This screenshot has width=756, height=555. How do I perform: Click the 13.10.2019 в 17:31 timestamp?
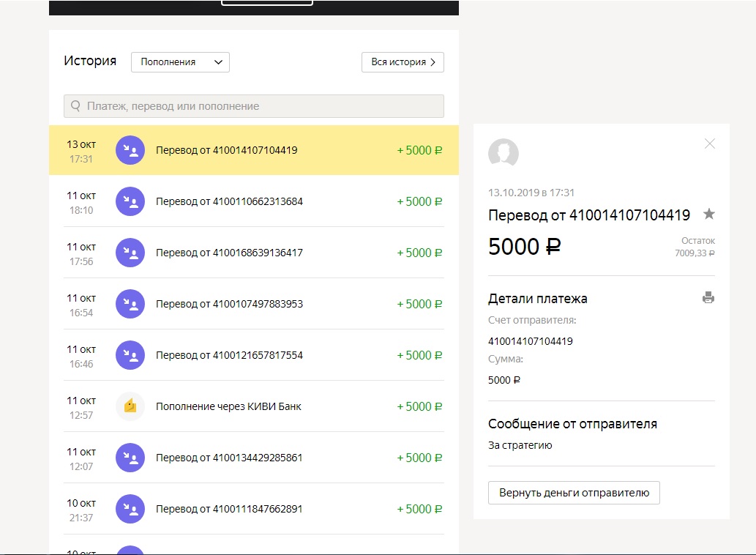tap(531, 193)
